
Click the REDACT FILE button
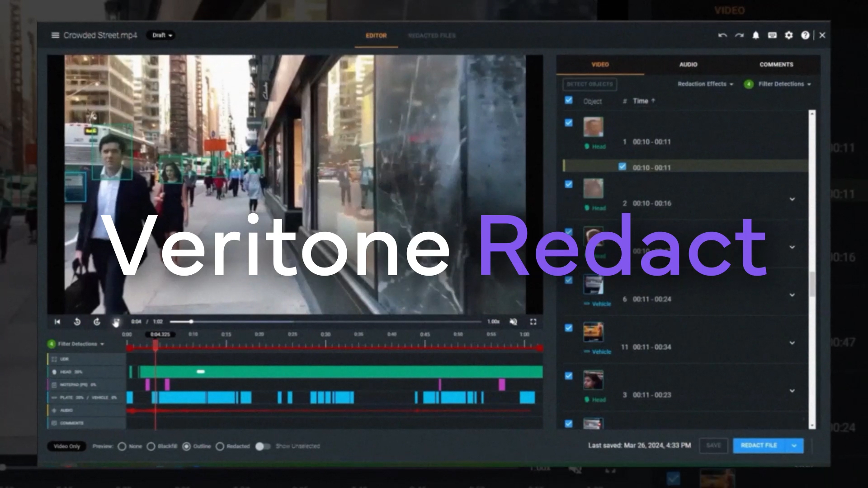pos(759,446)
